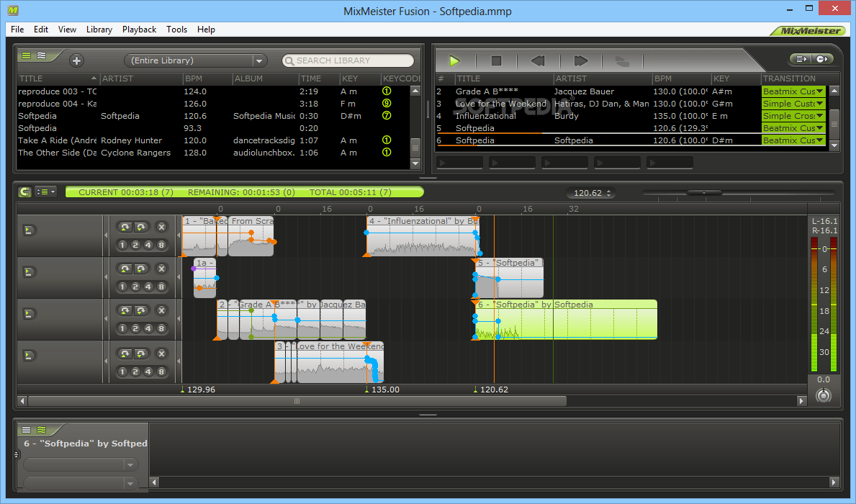Open the upper dropdown in the bottom effects panel
The image size is (856, 504).
tap(81, 464)
